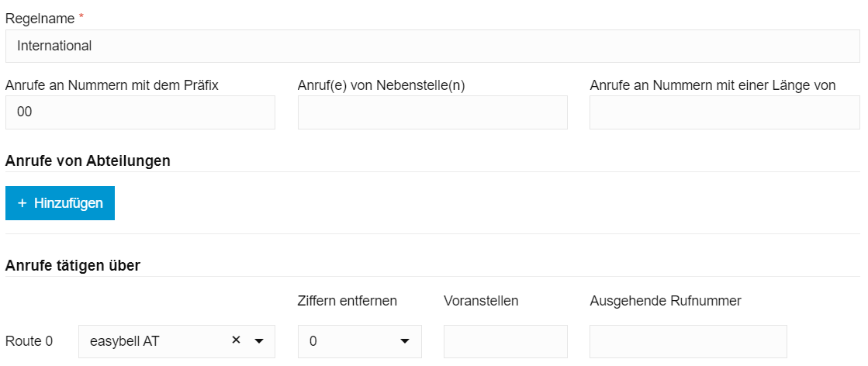Open the Route 0 provider dropdown arrow

point(259,341)
